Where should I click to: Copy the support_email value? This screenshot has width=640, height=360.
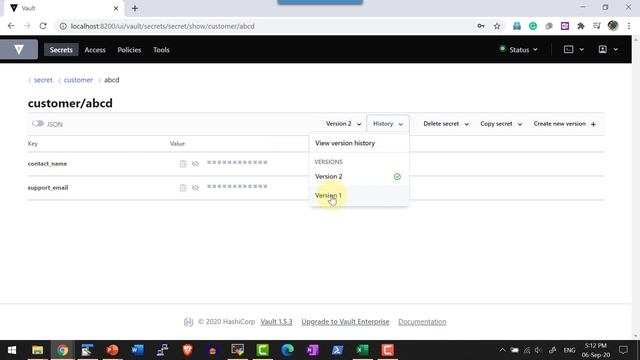tap(183, 188)
